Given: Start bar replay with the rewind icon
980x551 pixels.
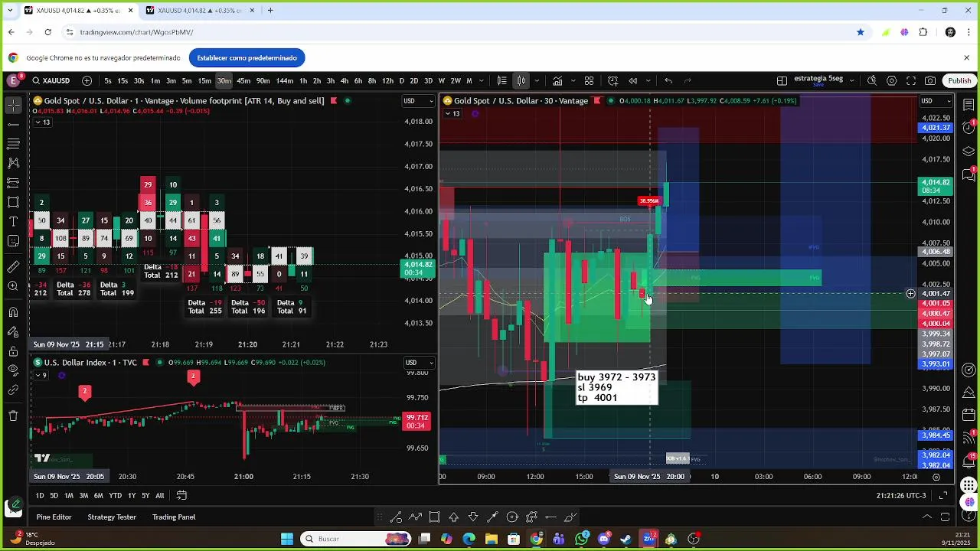Looking at the screenshot, I should pyautogui.click(x=632, y=80).
